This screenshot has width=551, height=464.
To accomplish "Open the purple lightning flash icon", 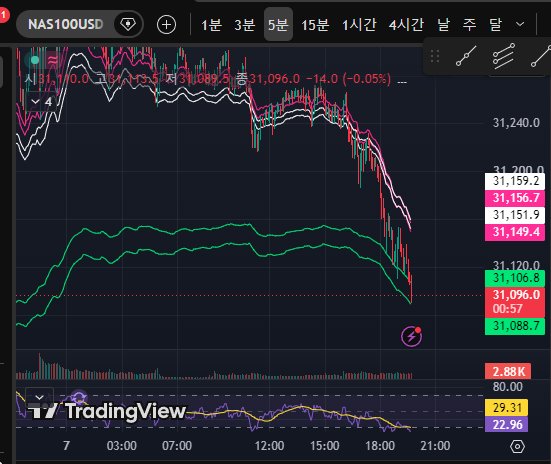I will (411, 336).
